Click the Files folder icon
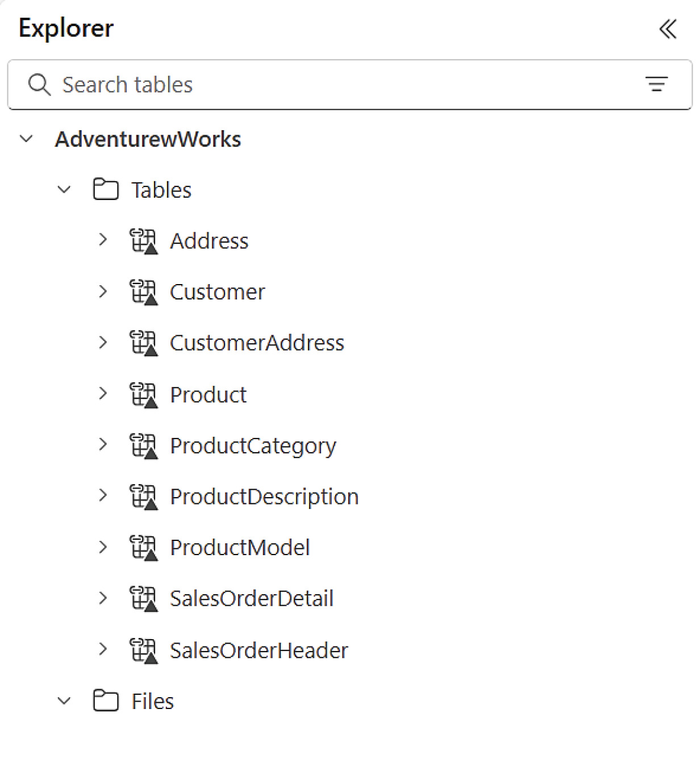Viewport: 700px width, 767px height. coord(106,701)
